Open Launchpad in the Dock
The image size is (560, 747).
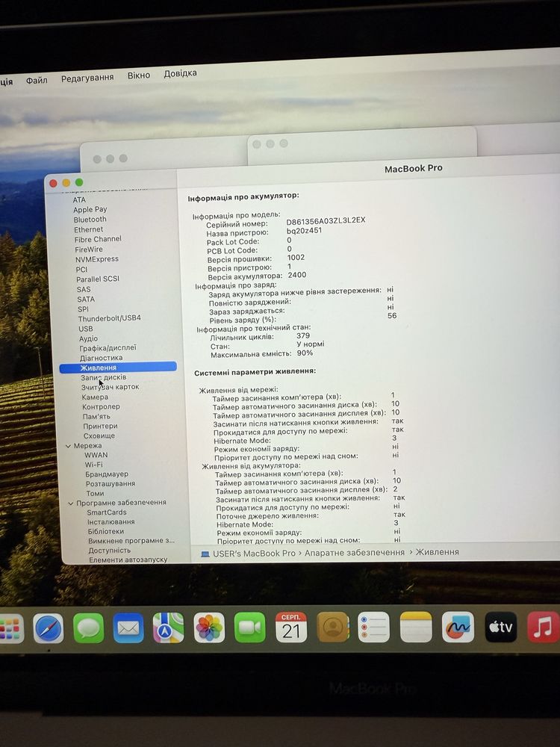point(10,629)
